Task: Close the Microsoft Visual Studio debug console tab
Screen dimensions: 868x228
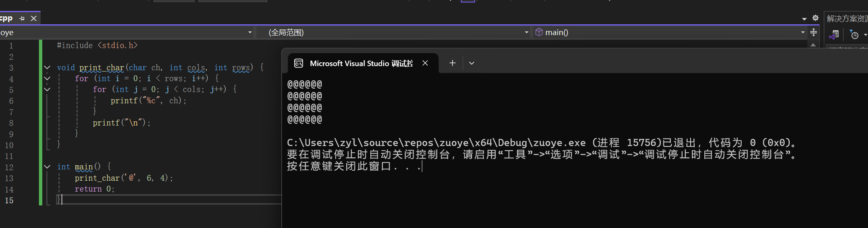Action: (x=425, y=63)
